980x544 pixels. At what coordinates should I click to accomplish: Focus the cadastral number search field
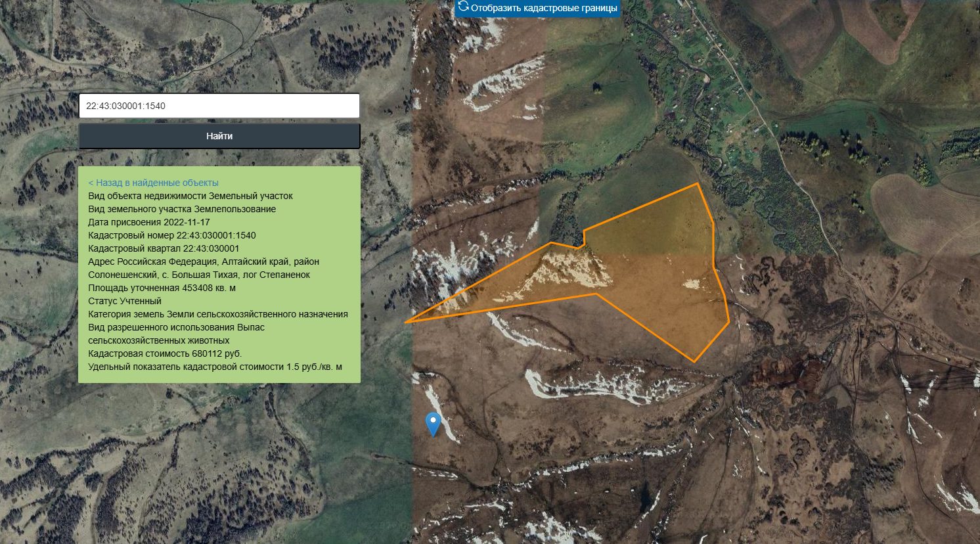(219, 106)
